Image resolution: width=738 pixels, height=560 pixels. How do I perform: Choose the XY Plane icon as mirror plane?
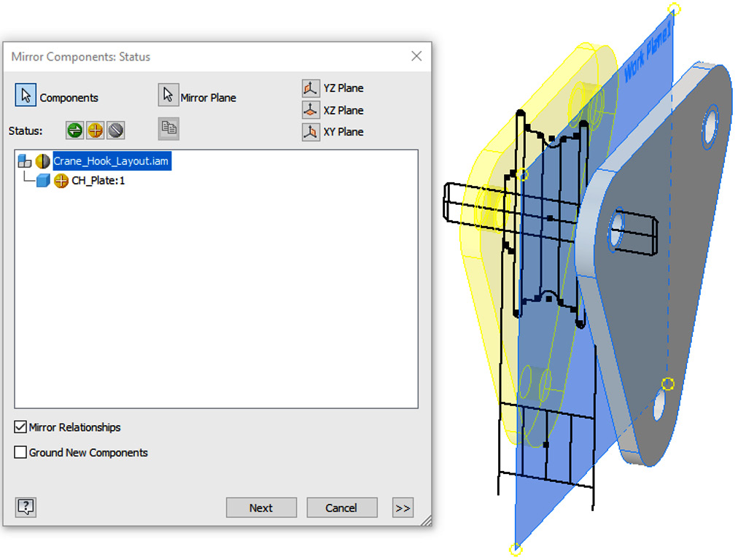click(311, 132)
